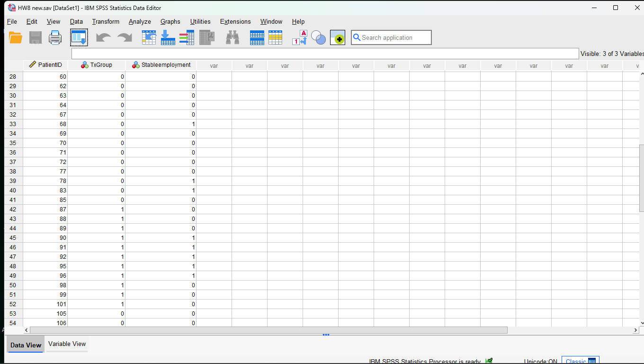
Task: Click green processor ready status icon
Action: pos(489,361)
